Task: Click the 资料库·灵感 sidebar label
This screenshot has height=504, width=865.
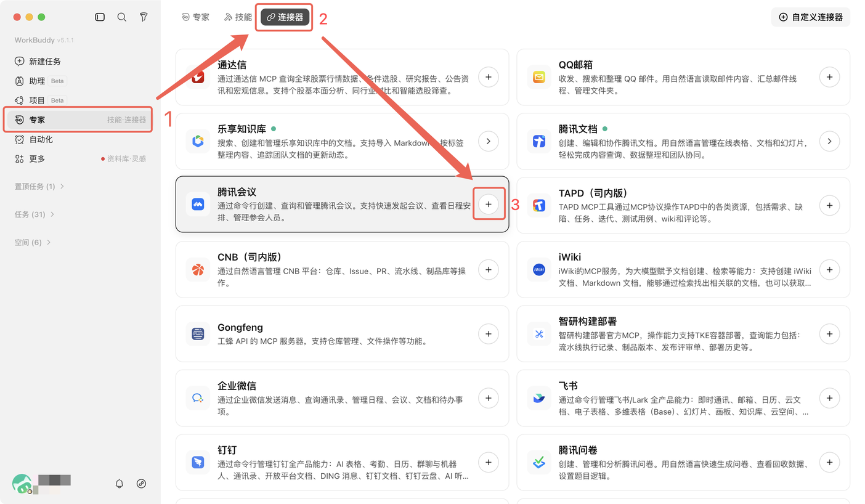Action: tap(126, 159)
